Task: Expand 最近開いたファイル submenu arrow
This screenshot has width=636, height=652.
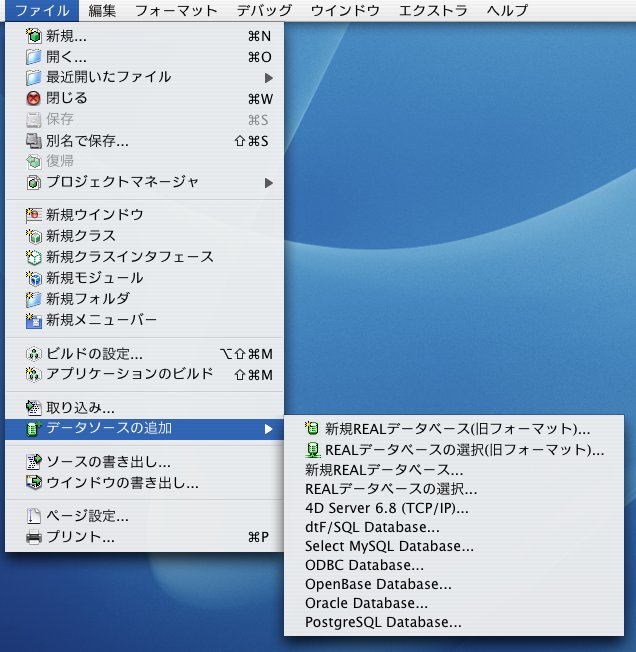Action: pyautogui.click(x=269, y=78)
